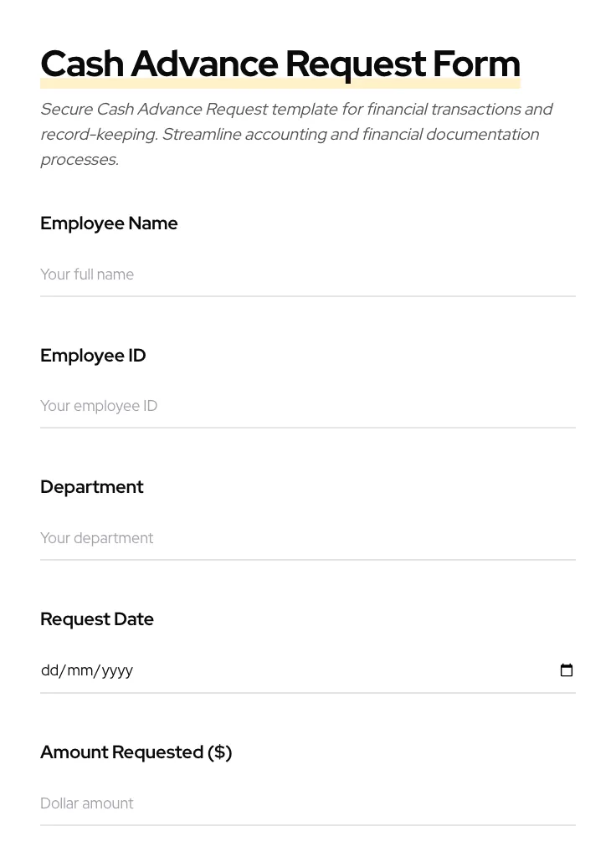Click the month segment of the date field
Viewport: 616px width, 857px height.
coord(77,670)
